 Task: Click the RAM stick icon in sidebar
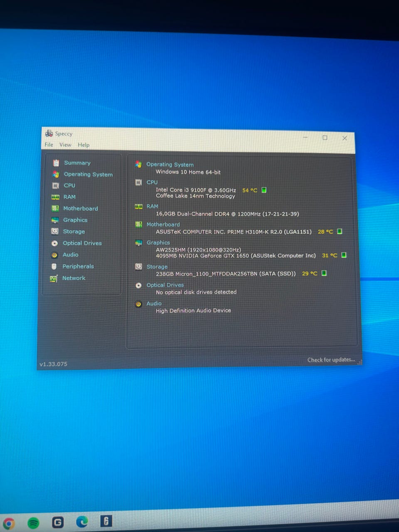click(55, 197)
